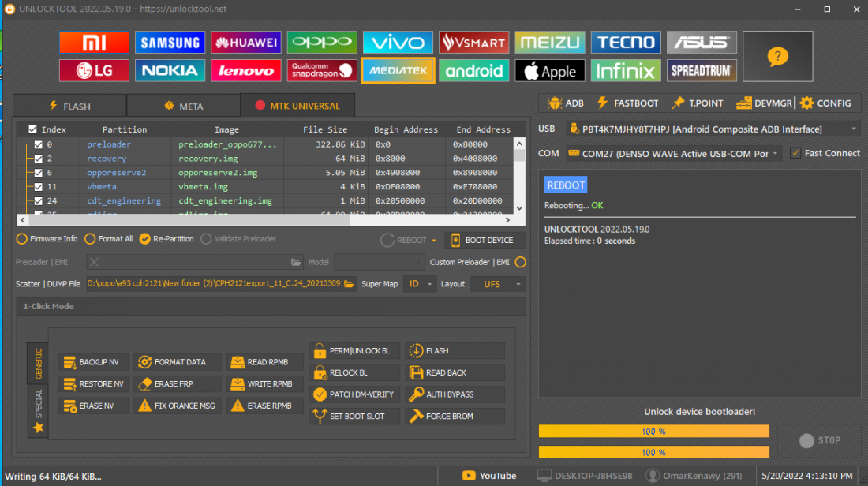The height and width of the screenshot is (486, 868).
Task: Click the BACKUP NV button
Action: click(93, 362)
